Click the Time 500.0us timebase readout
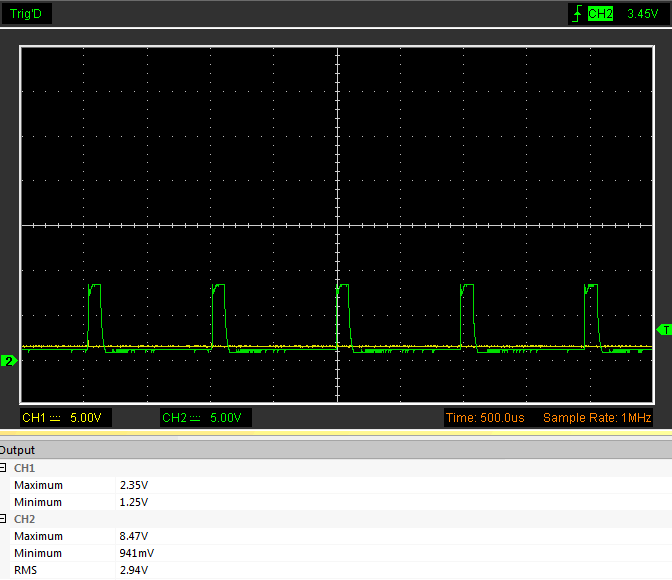 (486, 417)
